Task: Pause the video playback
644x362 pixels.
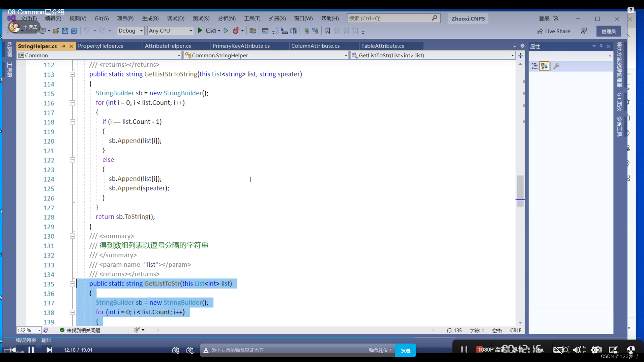Action: 31,350
